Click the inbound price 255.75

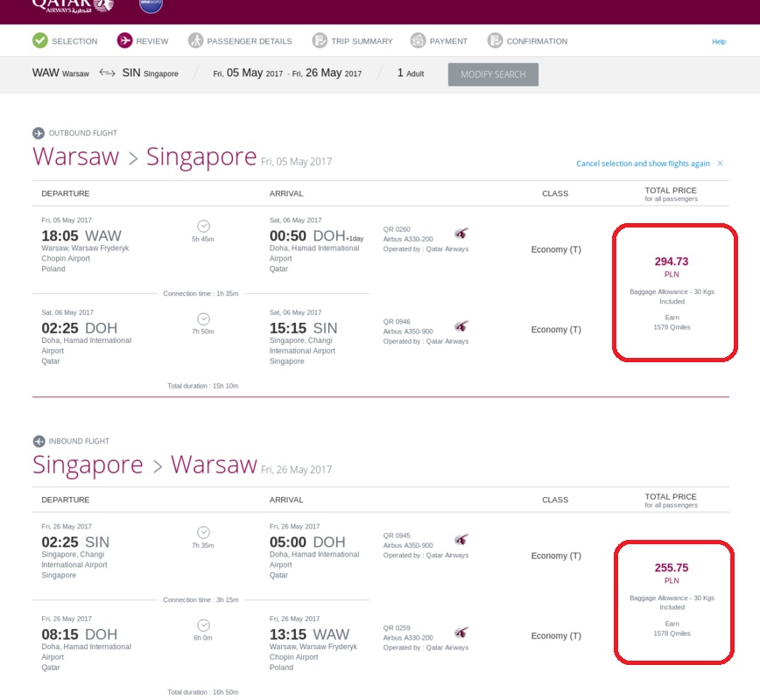(x=672, y=568)
